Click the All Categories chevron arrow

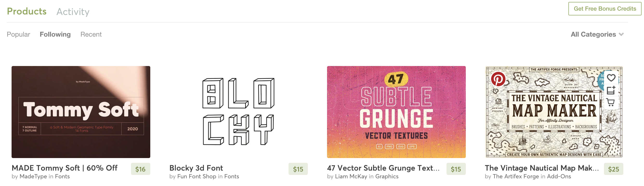coord(621,34)
